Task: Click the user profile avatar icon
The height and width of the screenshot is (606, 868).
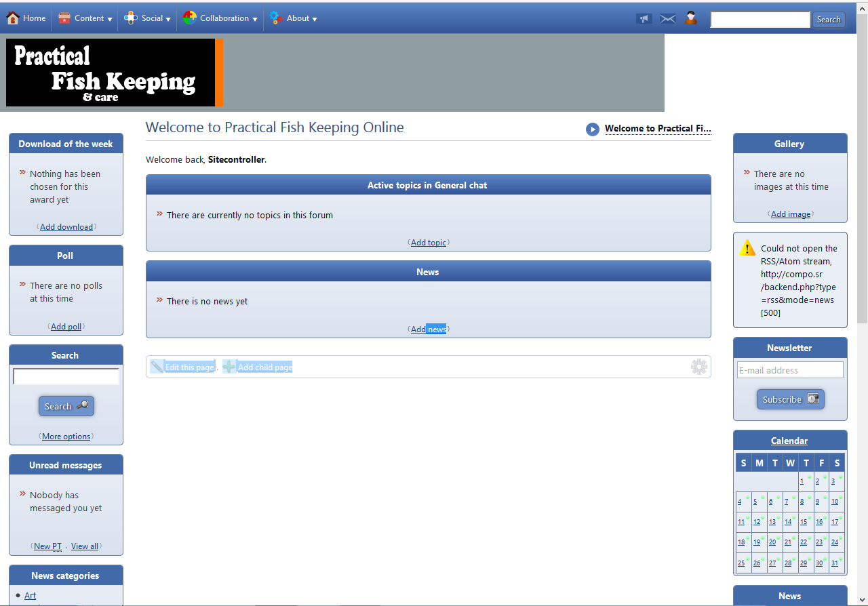Action: pyautogui.click(x=691, y=18)
